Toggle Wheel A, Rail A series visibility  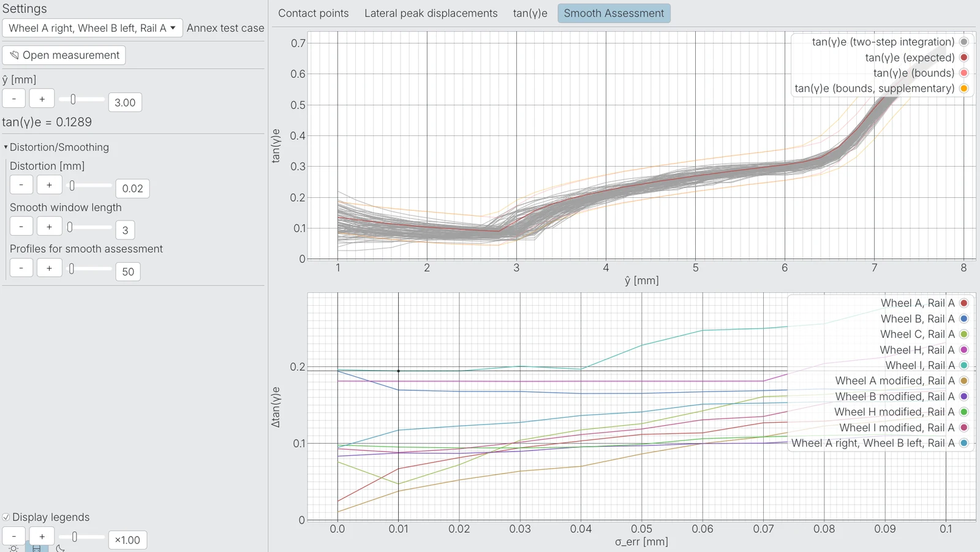[x=963, y=303]
